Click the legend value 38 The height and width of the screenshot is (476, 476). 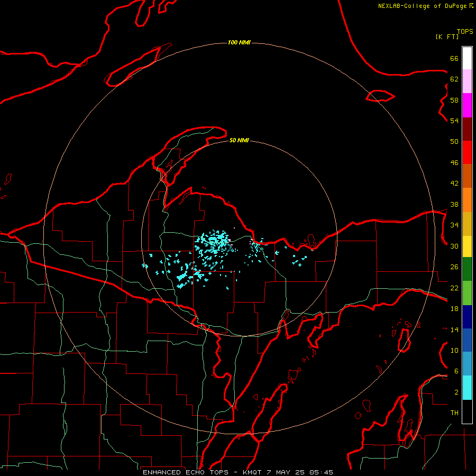(x=454, y=205)
